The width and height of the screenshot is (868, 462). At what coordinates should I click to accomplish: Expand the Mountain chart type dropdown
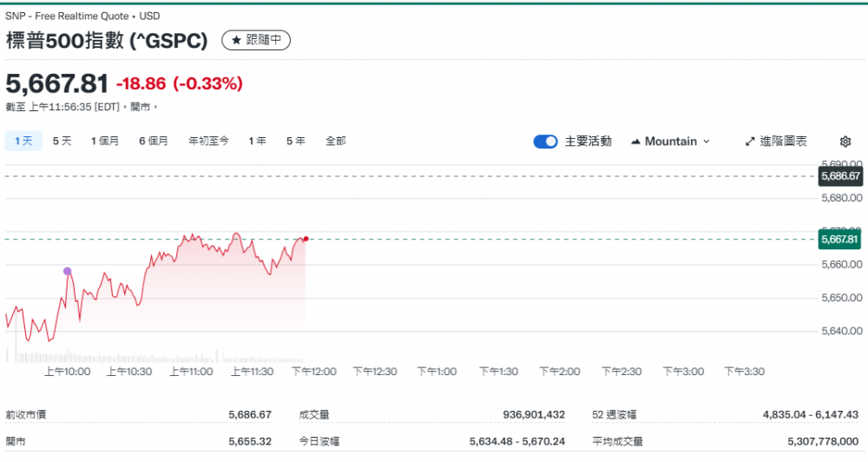tap(670, 142)
